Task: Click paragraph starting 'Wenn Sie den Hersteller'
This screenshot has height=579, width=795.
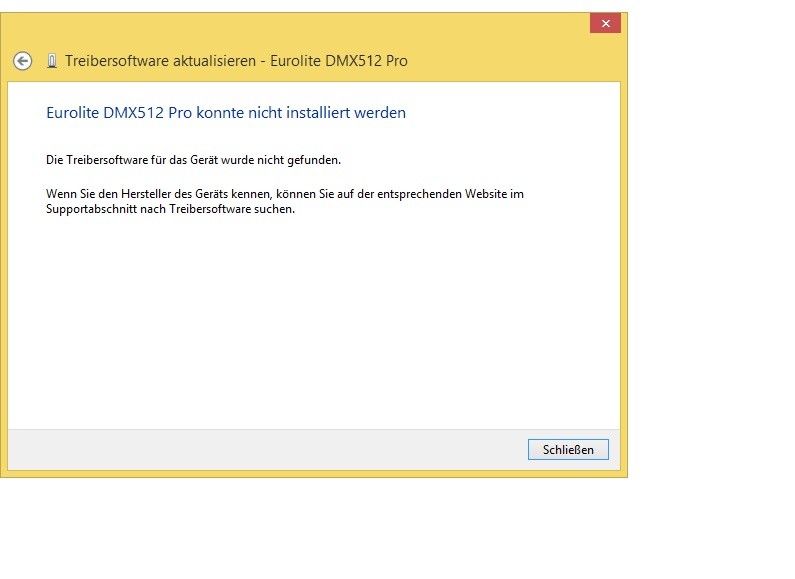Action: [x=284, y=201]
